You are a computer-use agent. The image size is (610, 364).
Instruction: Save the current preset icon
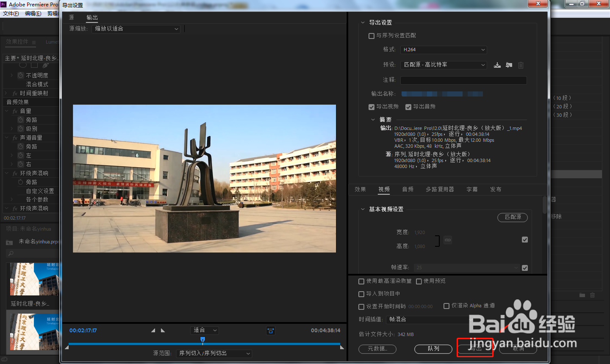click(x=497, y=65)
